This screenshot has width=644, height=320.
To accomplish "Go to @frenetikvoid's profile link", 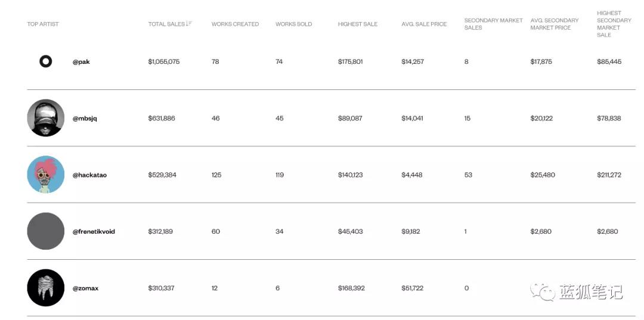I will pyautogui.click(x=94, y=232).
